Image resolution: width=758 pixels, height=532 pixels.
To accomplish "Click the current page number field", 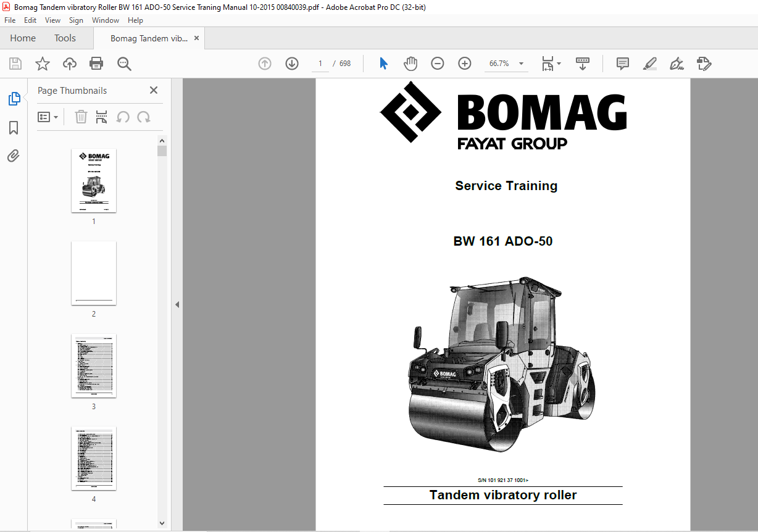I will pos(320,64).
